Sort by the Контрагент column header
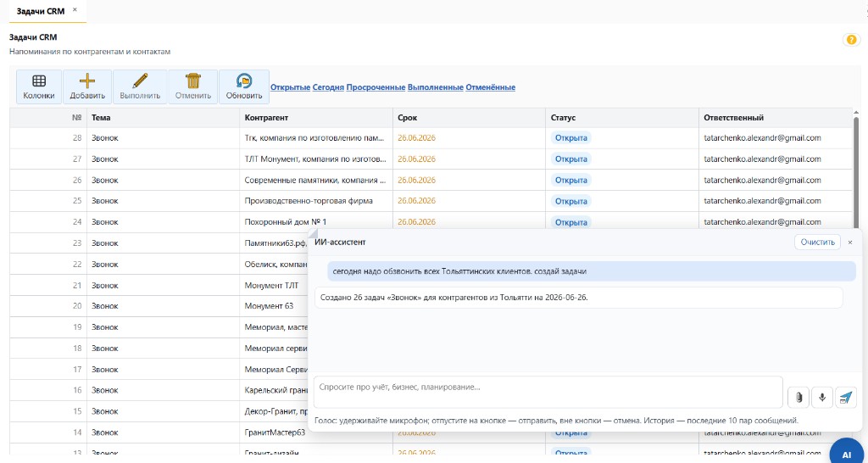The height and width of the screenshot is (463, 868). click(316, 118)
